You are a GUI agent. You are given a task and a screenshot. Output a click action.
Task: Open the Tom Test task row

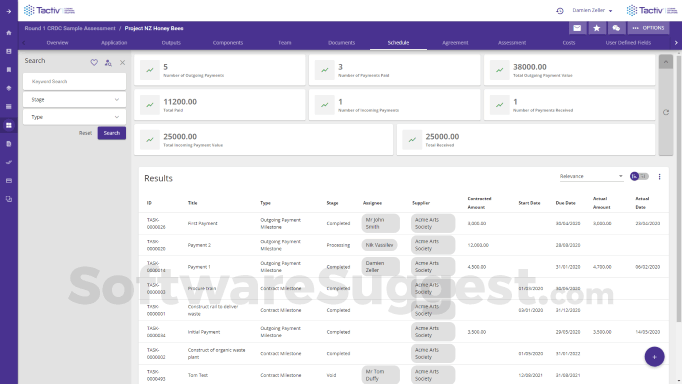404,375
